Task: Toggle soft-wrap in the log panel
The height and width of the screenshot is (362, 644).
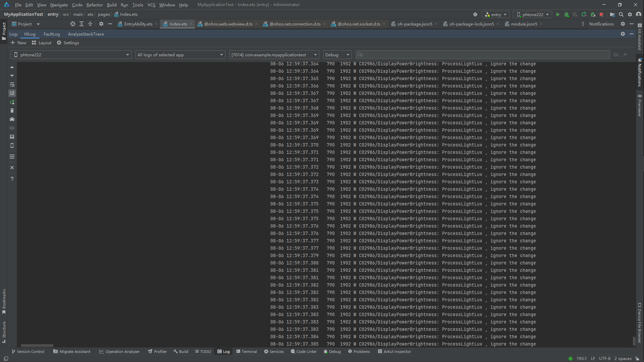Action: point(12,84)
